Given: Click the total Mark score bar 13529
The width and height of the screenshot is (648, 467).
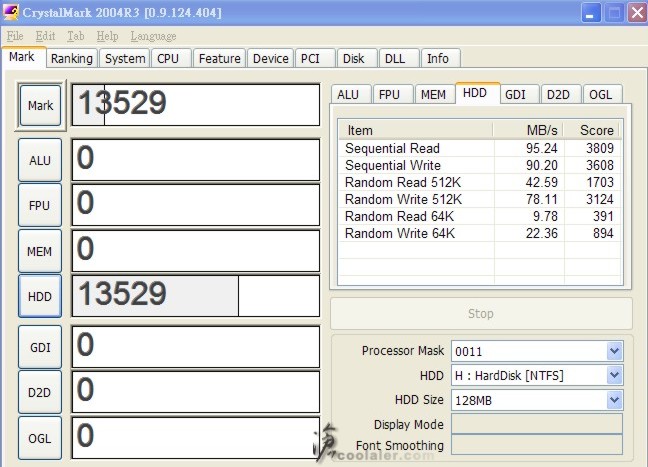Looking at the screenshot, I should 195,105.
